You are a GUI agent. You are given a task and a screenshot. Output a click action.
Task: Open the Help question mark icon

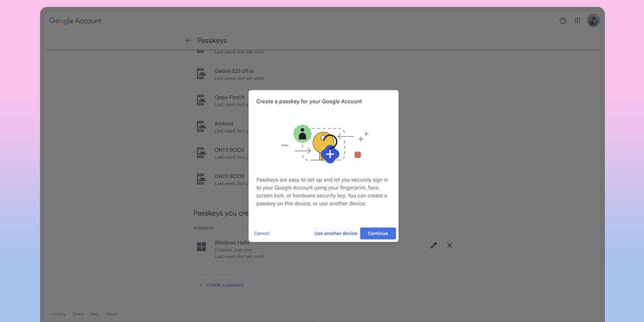click(563, 20)
